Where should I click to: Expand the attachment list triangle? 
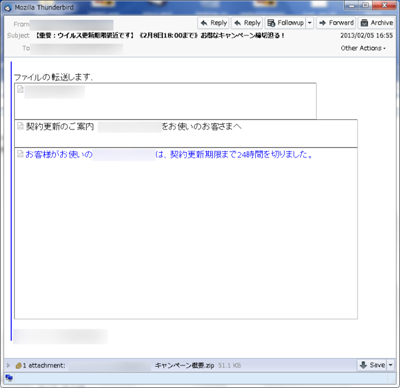tap(8, 365)
